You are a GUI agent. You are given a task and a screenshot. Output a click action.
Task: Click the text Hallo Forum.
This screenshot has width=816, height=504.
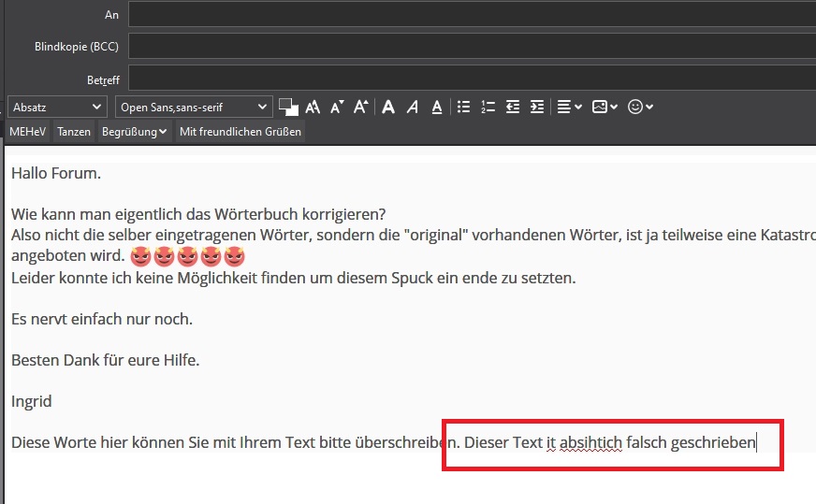[56, 173]
